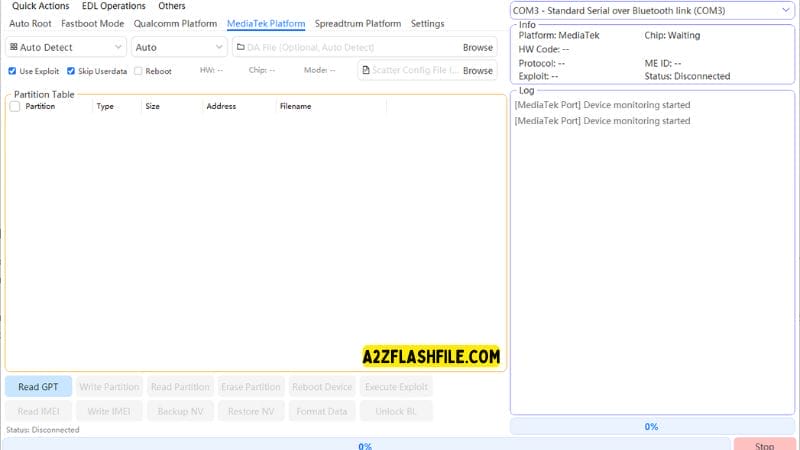Click the 'Platform: MediaTek' info text
This screenshot has width=800, height=450.
pos(559,35)
